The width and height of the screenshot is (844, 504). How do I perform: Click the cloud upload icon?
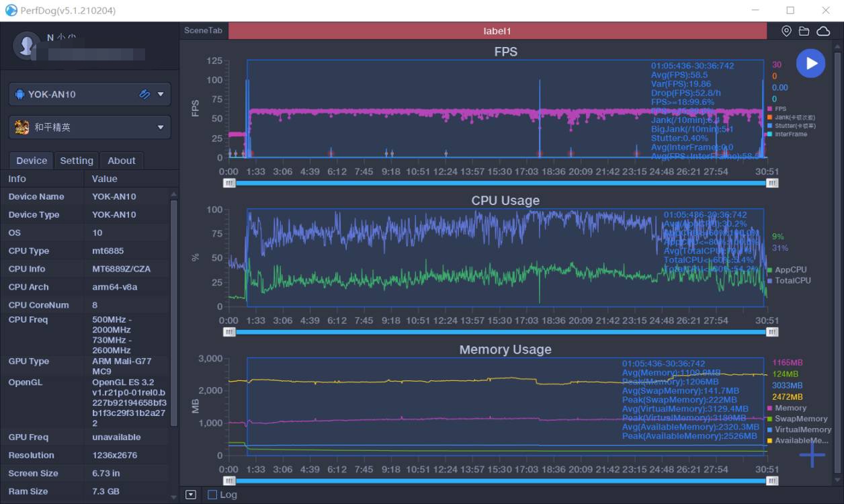click(823, 31)
